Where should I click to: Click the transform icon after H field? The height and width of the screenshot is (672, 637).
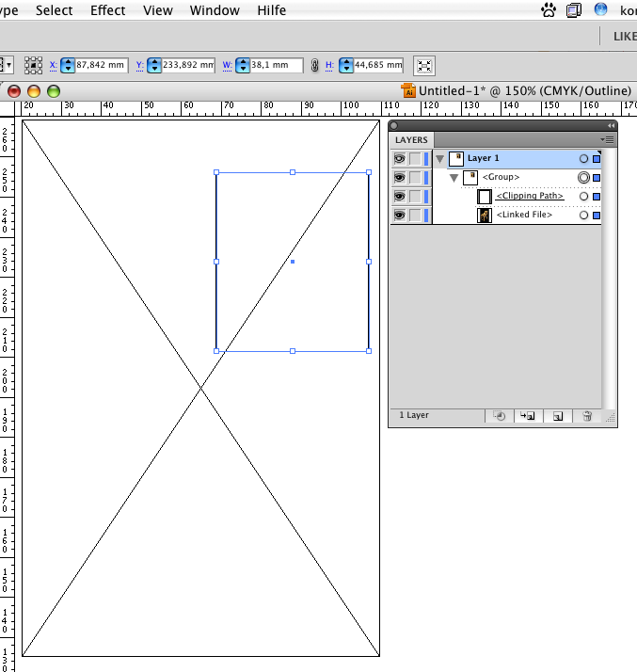tap(424, 66)
